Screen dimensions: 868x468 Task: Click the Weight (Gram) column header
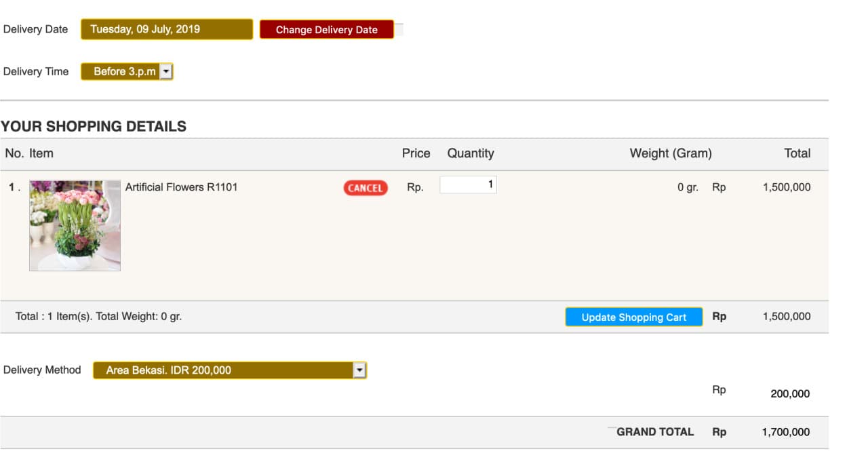click(670, 153)
